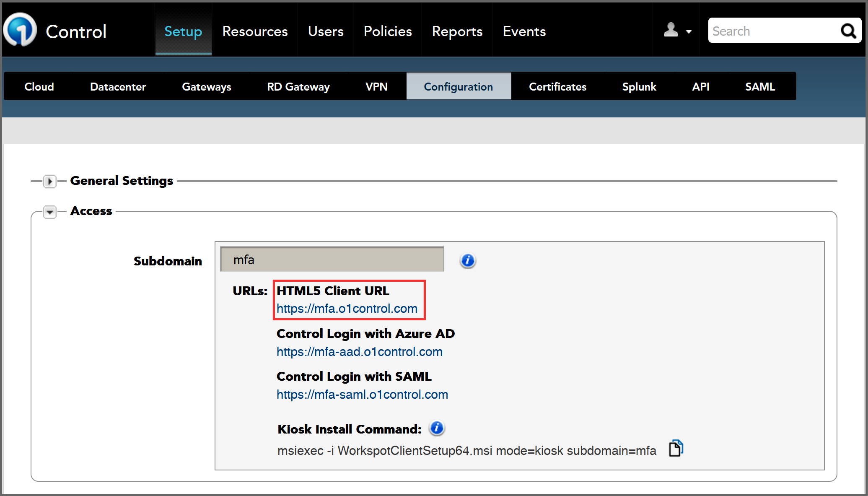The height and width of the screenshot is (496, 868).
Task: Collapse the Access section
Action: coord(50,212)
